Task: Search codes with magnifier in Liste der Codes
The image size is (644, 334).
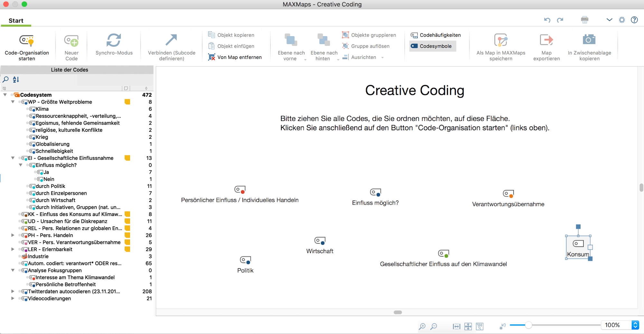Action: coord(5,79)
